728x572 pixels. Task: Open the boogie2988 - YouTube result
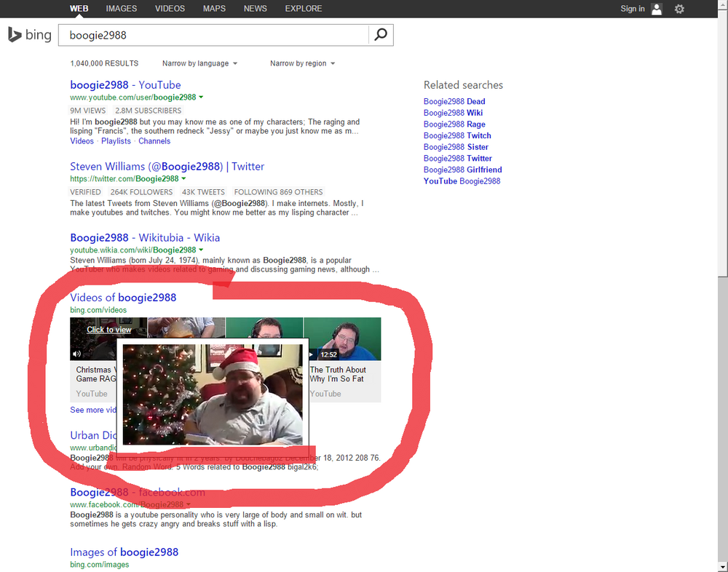pyautogui.click(x=125, y=85)
